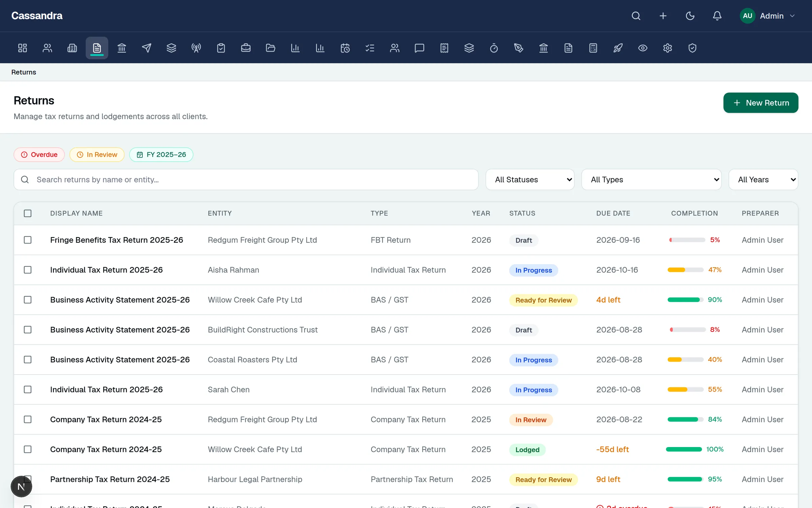This screenshot has height=508, width=812.
Task: Sort by the Completion column header
Action: (x=695, y=213)
